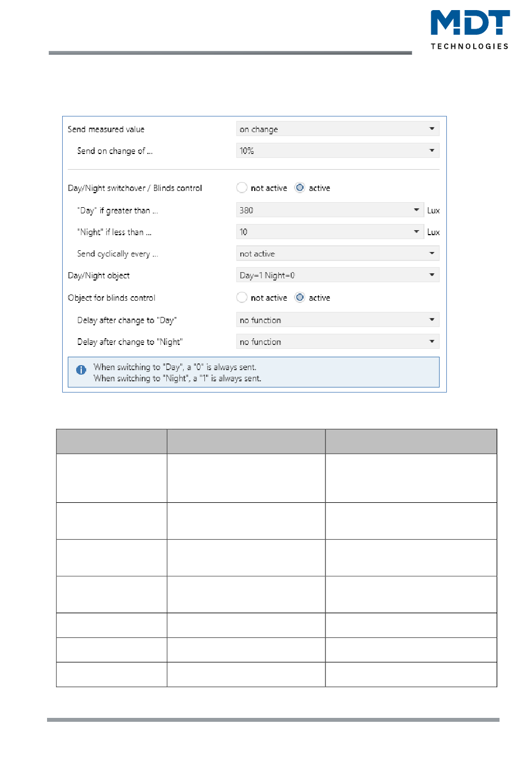Open the Day if greater than dropdown
Image resolution: width=532 pixels, height=761 pixels.
pyautogui.click(x=329, y=211)
